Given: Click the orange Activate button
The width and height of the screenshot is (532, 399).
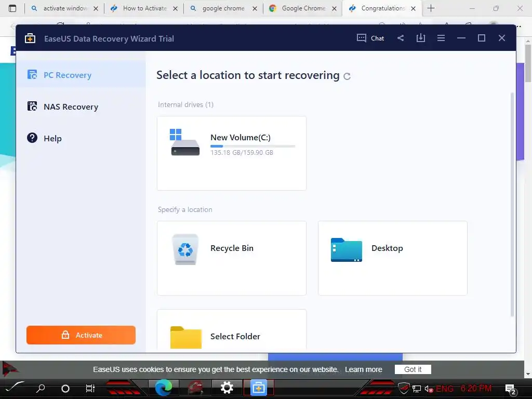Looking at the screenshot, I should point(81,335).
